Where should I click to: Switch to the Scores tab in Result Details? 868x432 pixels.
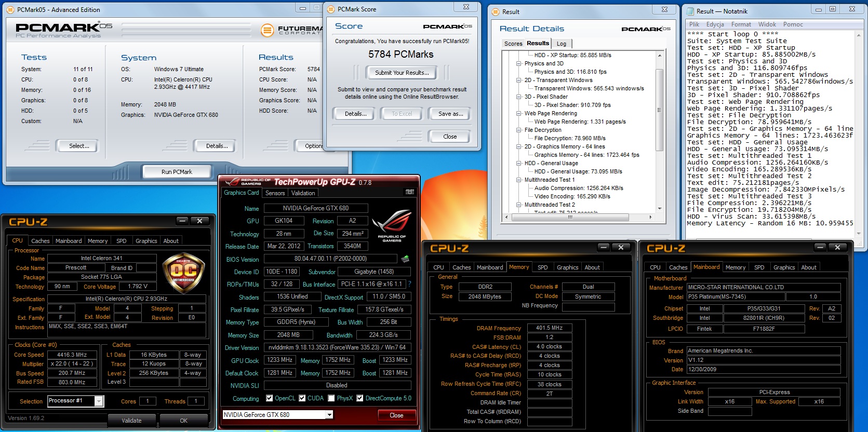tap(513, 44)
